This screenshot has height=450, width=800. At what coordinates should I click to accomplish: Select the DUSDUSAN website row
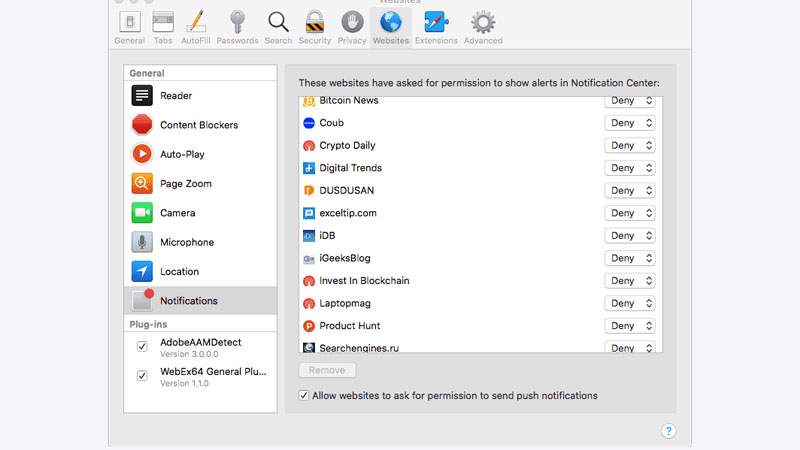pyautogui.click(x=480, y=190)
